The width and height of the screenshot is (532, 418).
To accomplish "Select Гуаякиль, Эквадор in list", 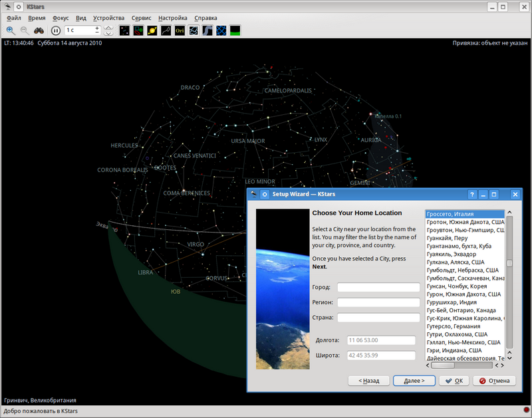I will 465,255.
